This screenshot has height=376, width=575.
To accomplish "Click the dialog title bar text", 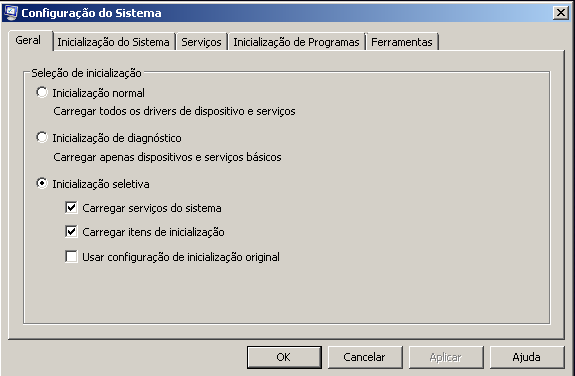I will 91,13.
